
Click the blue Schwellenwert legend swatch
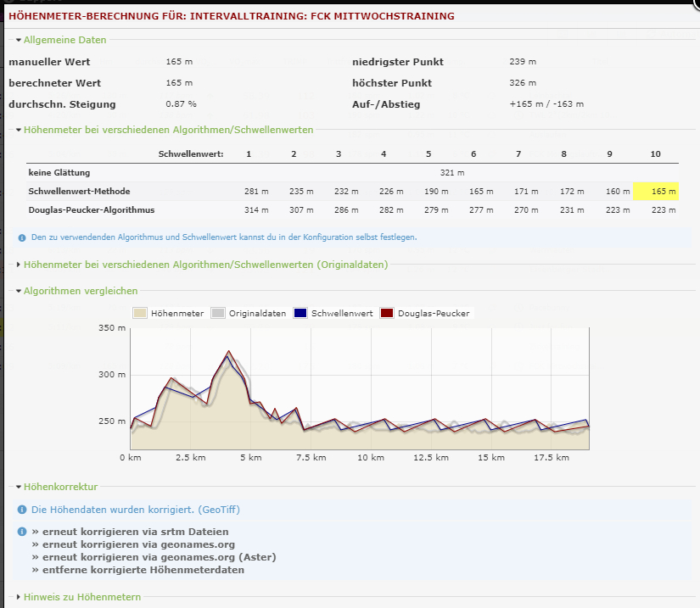[x=300, y=313]
